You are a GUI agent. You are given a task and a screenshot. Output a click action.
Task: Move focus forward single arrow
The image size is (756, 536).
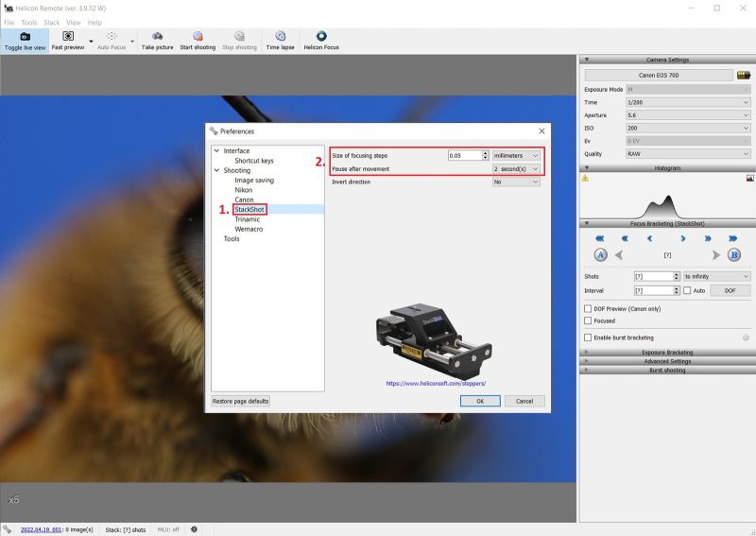click(682, 238)
